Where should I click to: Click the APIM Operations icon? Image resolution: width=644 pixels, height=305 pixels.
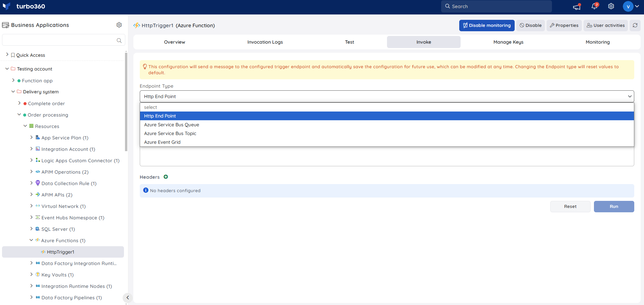click(38, 172)
